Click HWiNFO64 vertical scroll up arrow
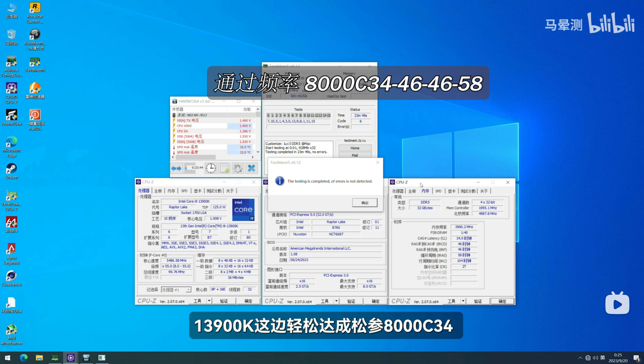Screen dimensions: 644x364 pos(258,109)
